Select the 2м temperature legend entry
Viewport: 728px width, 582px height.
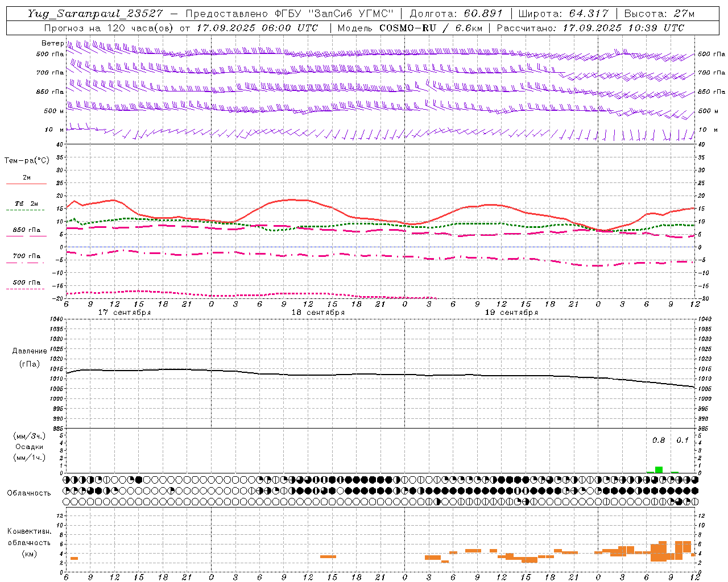point(27,177)
